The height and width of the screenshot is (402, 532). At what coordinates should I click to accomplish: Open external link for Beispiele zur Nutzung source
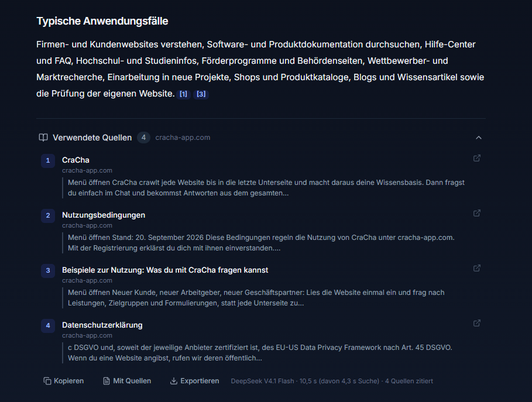(477, 268)
